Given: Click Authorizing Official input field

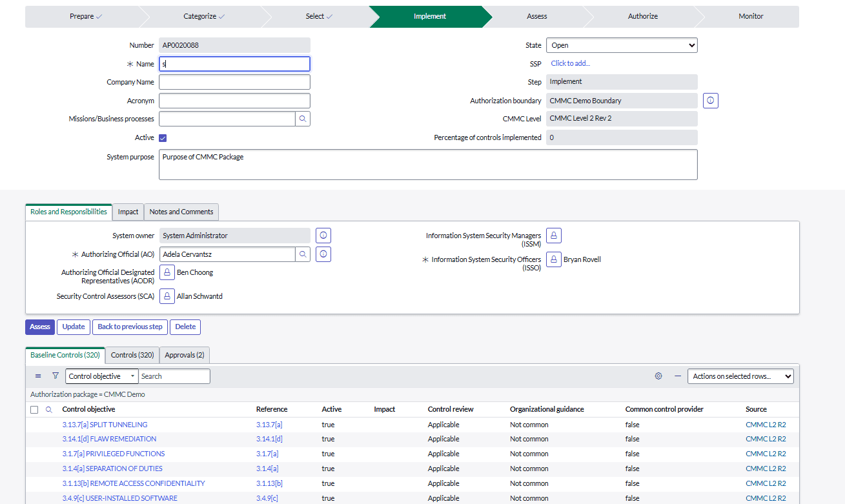Looking at the screenshot, I should [227, 254].
